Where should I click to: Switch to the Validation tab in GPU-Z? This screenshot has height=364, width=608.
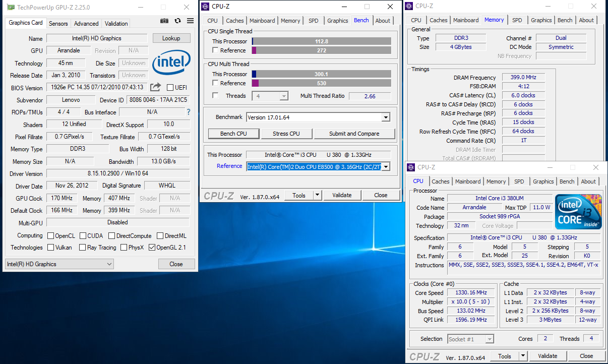coord(116,24)
